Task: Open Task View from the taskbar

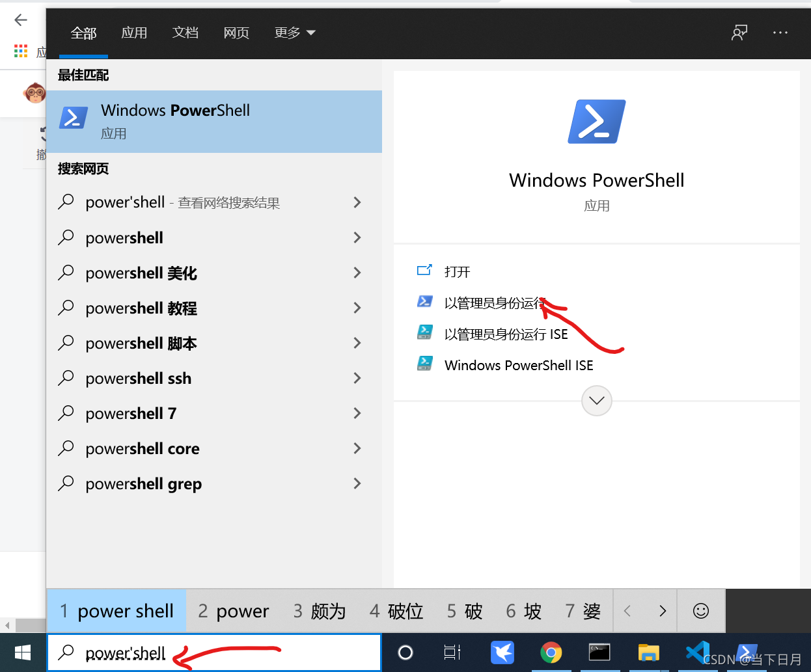Action: [x=452, y=652]
